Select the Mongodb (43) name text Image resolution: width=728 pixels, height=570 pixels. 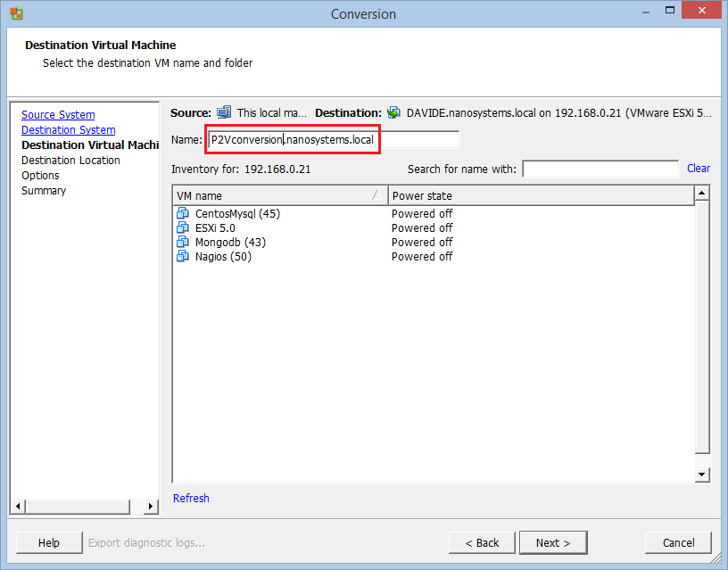pos(230,243)
